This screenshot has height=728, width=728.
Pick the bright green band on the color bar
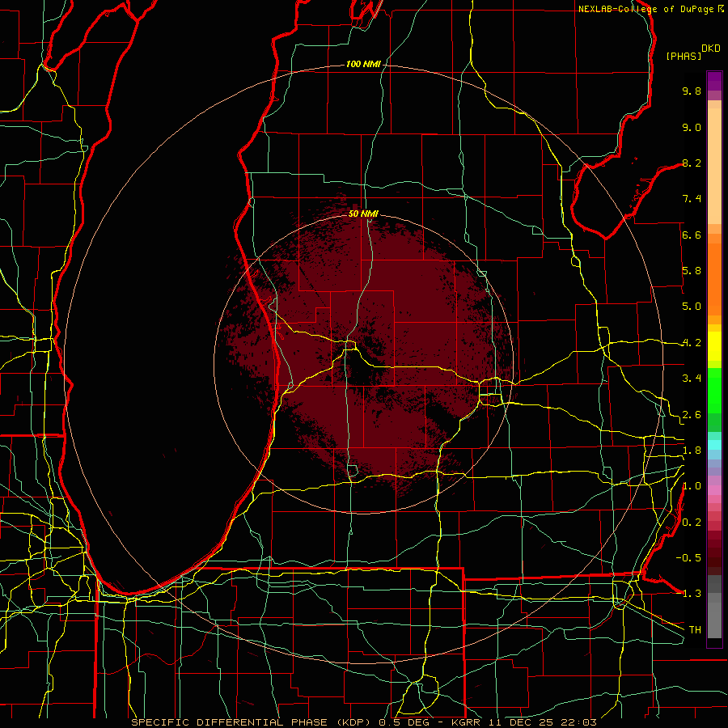(714, 391)
